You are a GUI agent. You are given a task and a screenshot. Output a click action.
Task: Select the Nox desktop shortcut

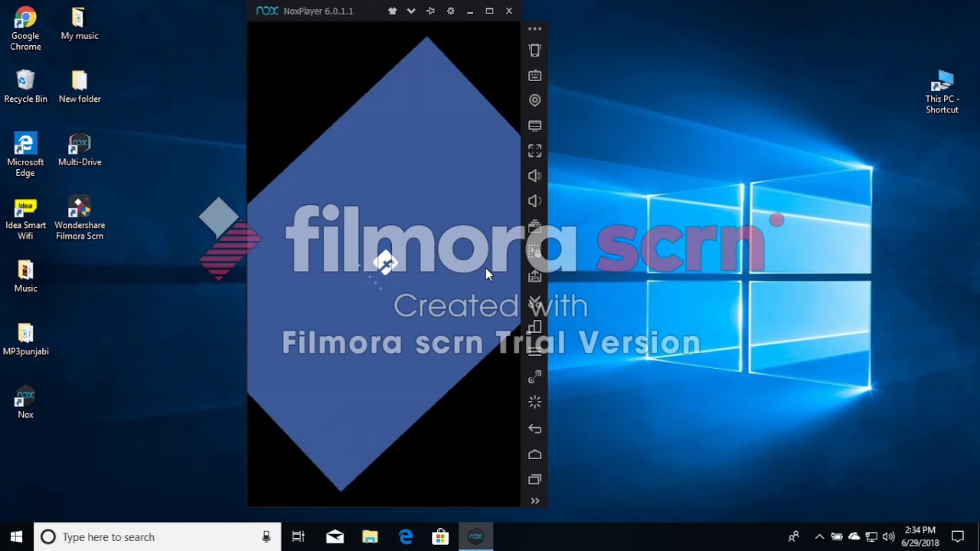(x=25, y=403)
